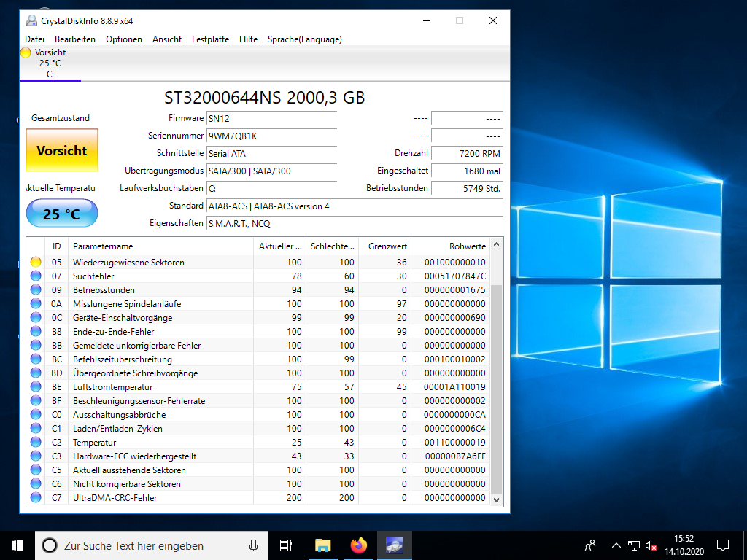Click the Firmware field SN12
Image resolution: width=747 pixels, height=560 pixels.
[271, 119]
